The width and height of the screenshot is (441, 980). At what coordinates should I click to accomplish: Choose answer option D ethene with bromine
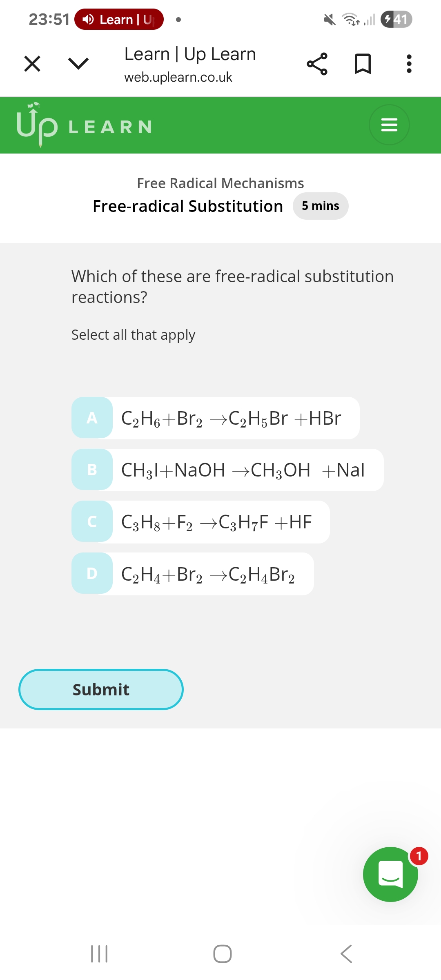(193, 574)
